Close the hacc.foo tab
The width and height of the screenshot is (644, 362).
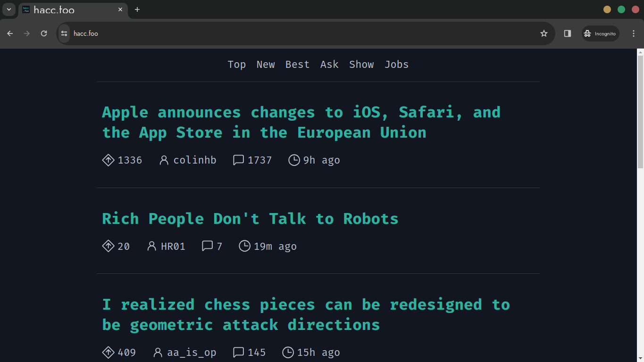pyautogui.click(x=120, y=9)
